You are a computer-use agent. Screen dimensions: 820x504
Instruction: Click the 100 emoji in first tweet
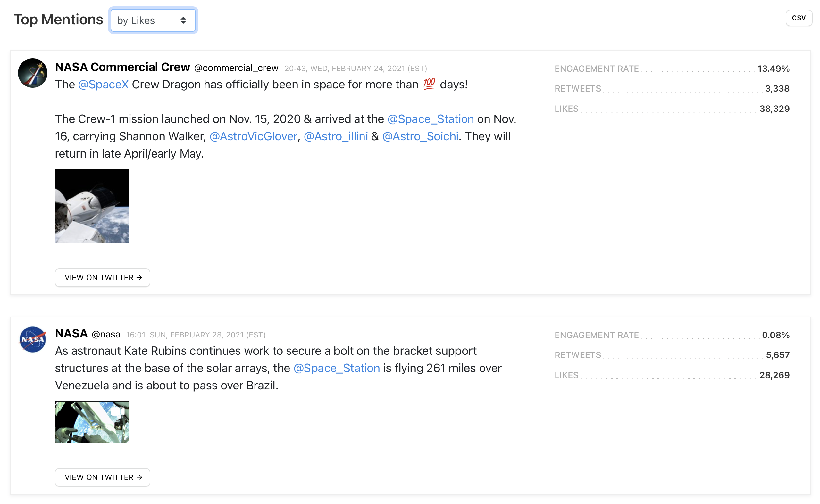tap(429, 84)
